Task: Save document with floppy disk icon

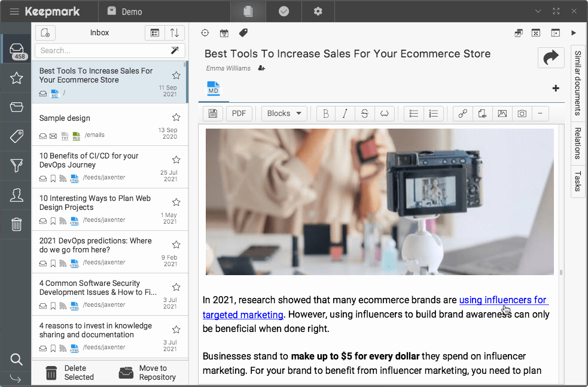Action: click(x=213, y=114)
